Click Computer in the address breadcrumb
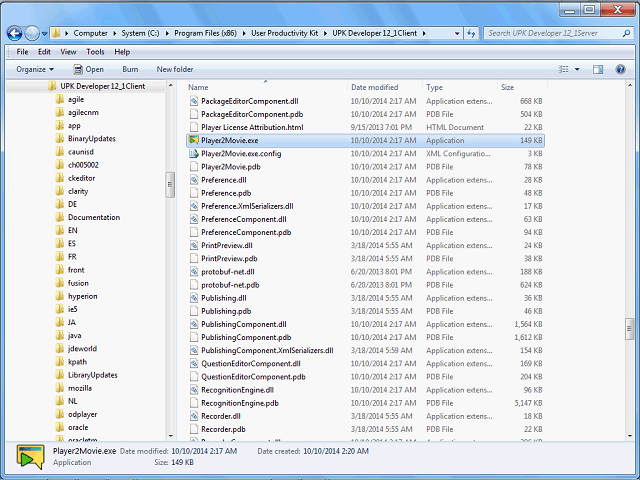Screen dimensions: 640x480 [x=90, y=33]
